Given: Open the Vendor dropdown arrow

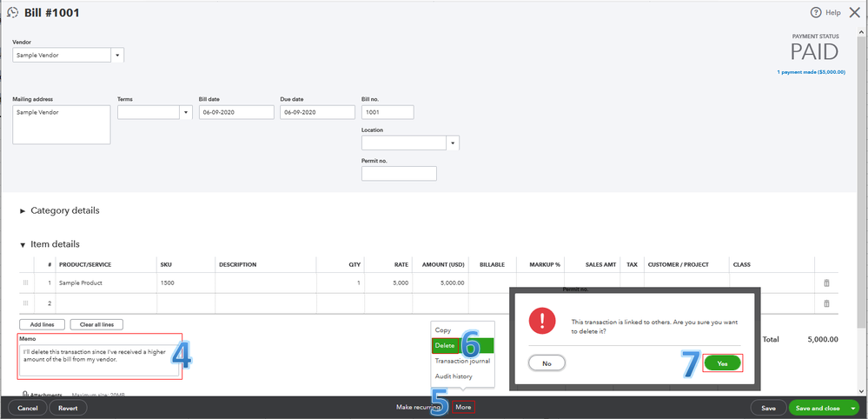Looking at the screenshot, I should click(x=118, y=56).
